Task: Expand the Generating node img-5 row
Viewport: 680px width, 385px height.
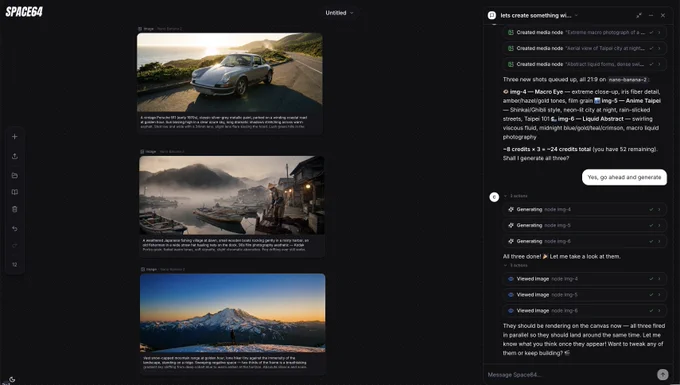Action: [x=585, y=225]
